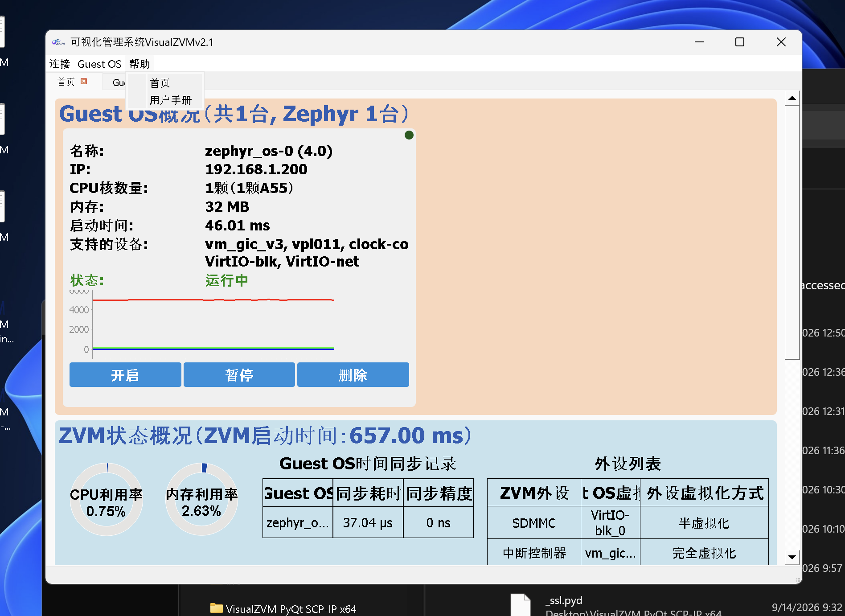Click the 半虚拟化 cell
The width and height of the screenshot is (845, 616).
point(705,523)
